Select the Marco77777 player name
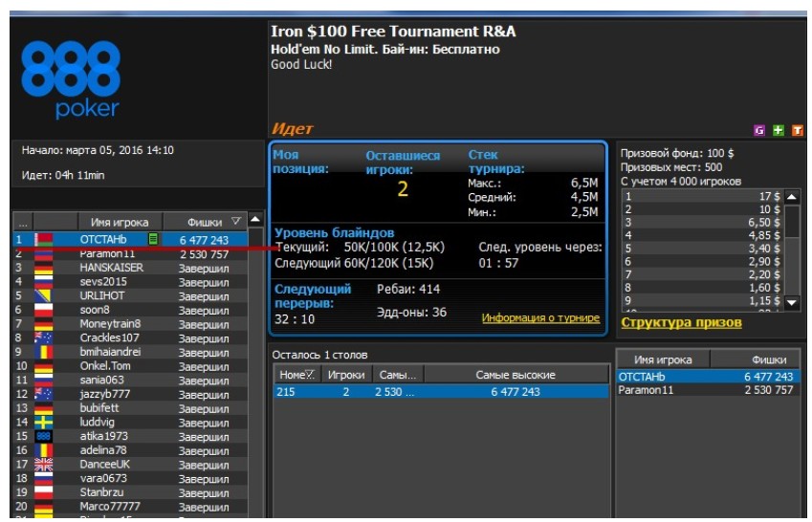The height and width of the screenshot is (522, 812). [110, 506]
